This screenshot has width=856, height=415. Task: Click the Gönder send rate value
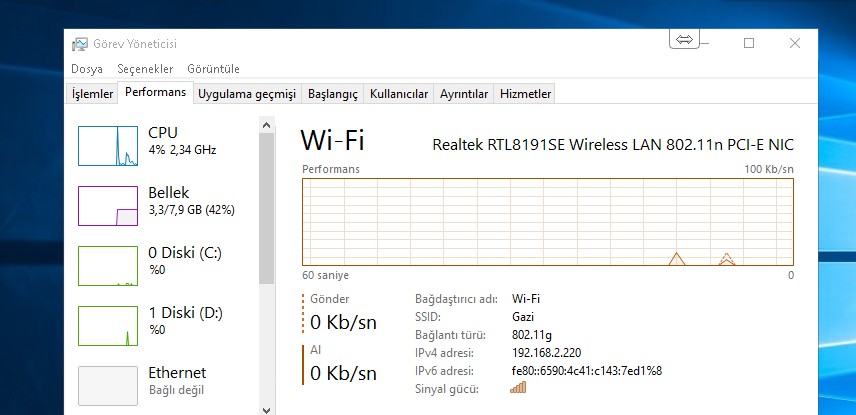tap(343, 323)
